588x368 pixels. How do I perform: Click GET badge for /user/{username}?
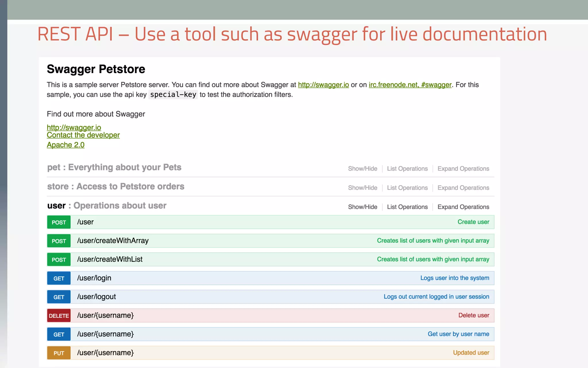click(x=59, y=334)
